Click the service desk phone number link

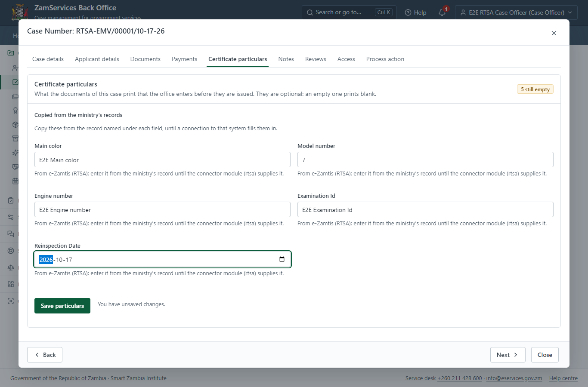[x=460, y=378]
